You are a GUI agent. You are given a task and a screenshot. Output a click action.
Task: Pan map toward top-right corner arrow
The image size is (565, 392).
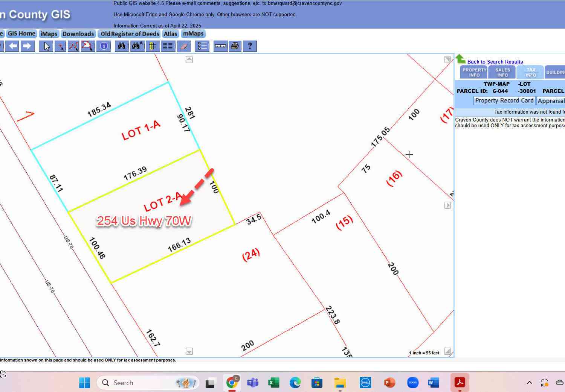(x=447, y=59)
